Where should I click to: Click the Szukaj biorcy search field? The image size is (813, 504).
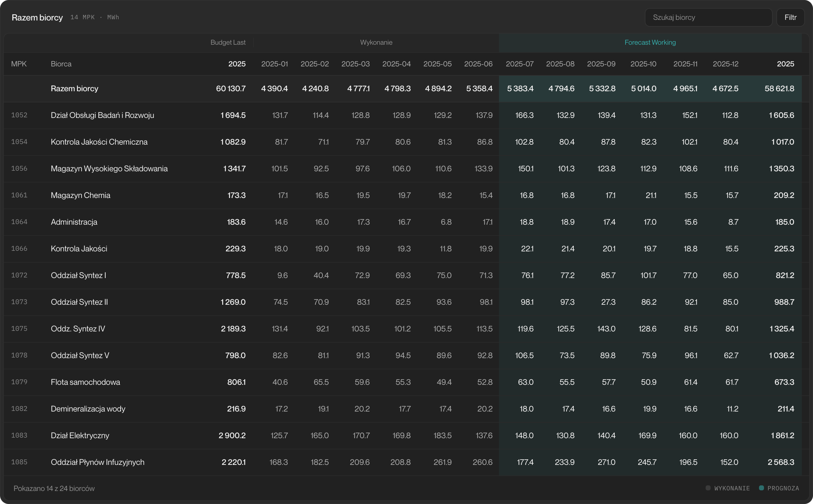[708, 17]
